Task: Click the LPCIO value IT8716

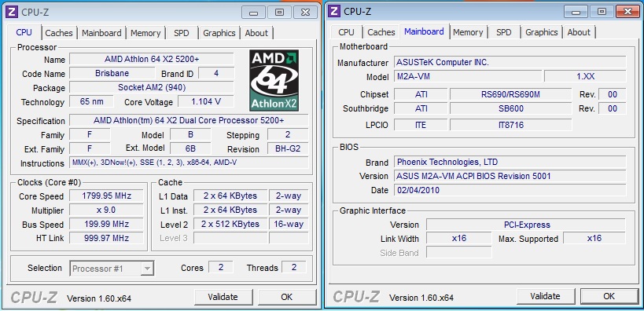Action: [x=510, y=125]
